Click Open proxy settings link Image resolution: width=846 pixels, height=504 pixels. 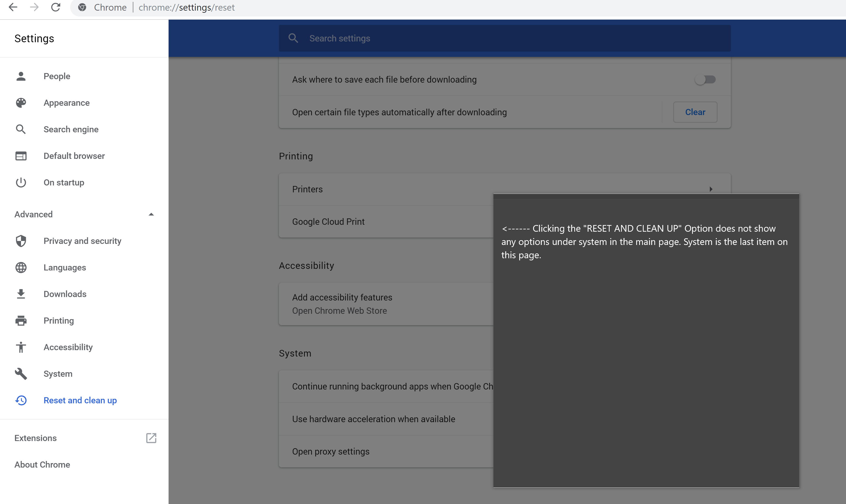330,451
